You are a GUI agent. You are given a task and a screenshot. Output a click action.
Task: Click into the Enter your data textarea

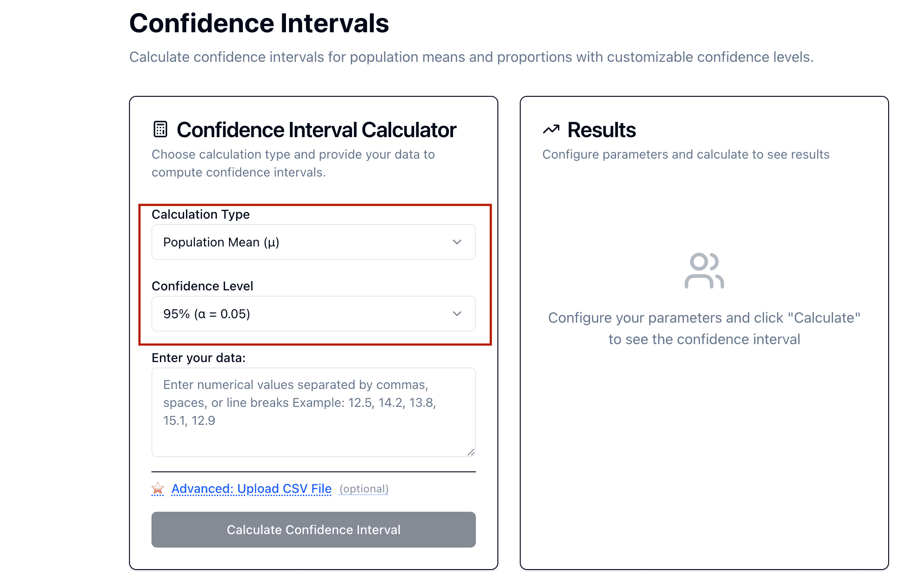pyautogui.click(x=313, y=411)
